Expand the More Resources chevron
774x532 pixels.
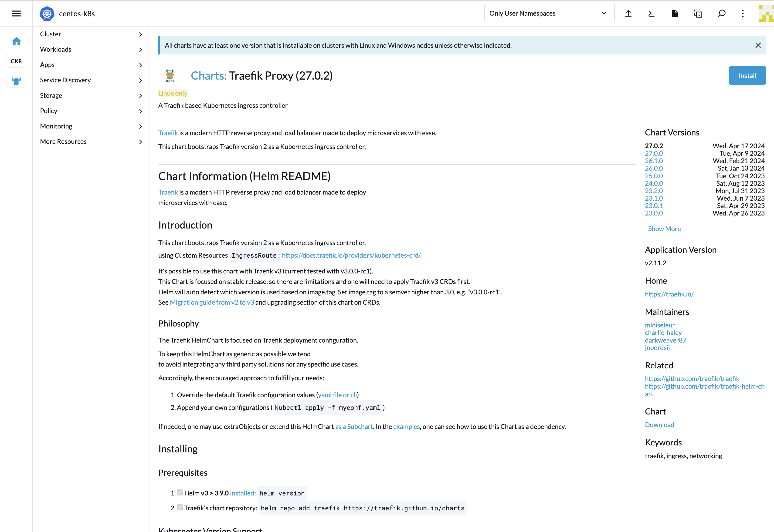[140, 142]
